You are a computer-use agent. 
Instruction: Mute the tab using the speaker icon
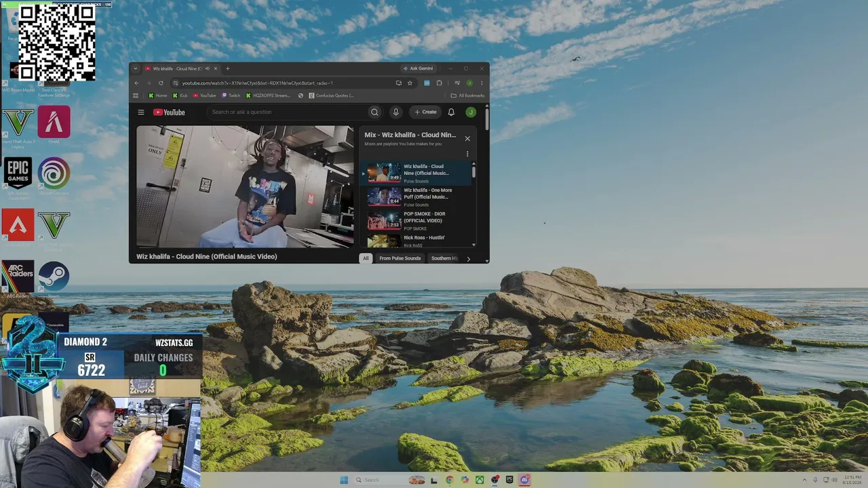point(207,68)
